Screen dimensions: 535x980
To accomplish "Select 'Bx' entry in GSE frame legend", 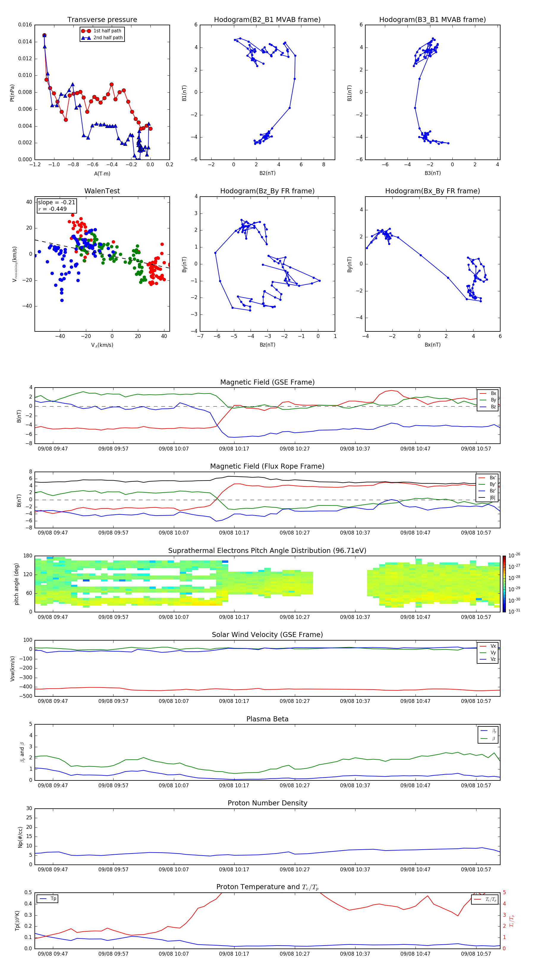I will click(488, 393).
